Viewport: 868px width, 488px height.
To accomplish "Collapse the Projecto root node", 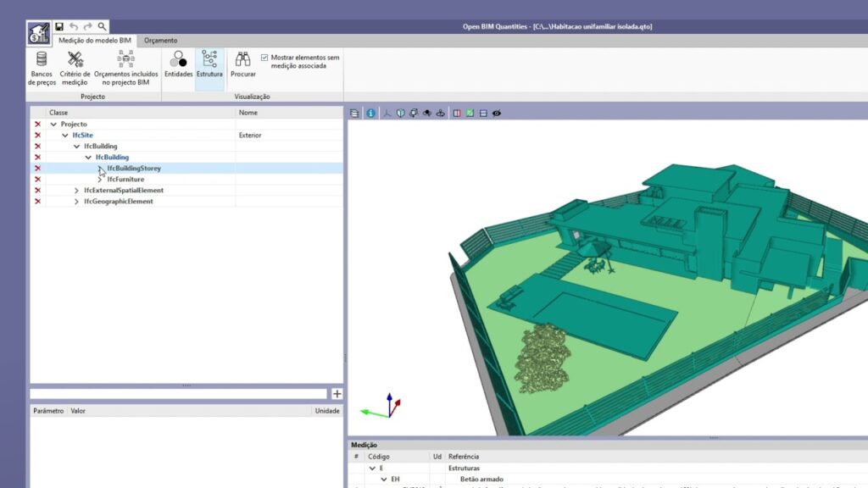I will pyautogui.click(x=53, y=125).
